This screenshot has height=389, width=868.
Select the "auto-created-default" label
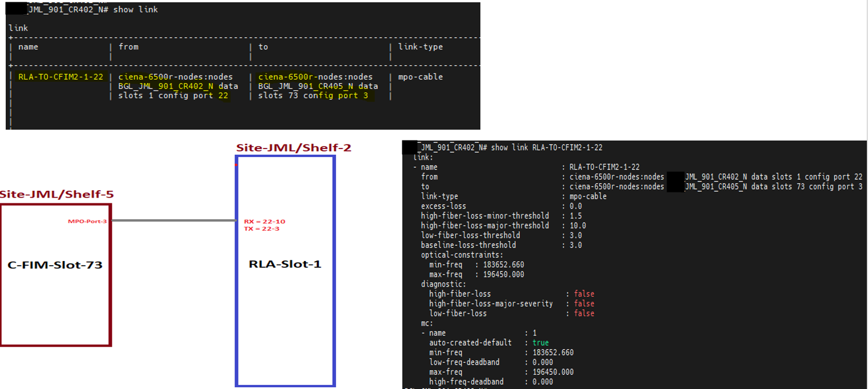(471, 343)
